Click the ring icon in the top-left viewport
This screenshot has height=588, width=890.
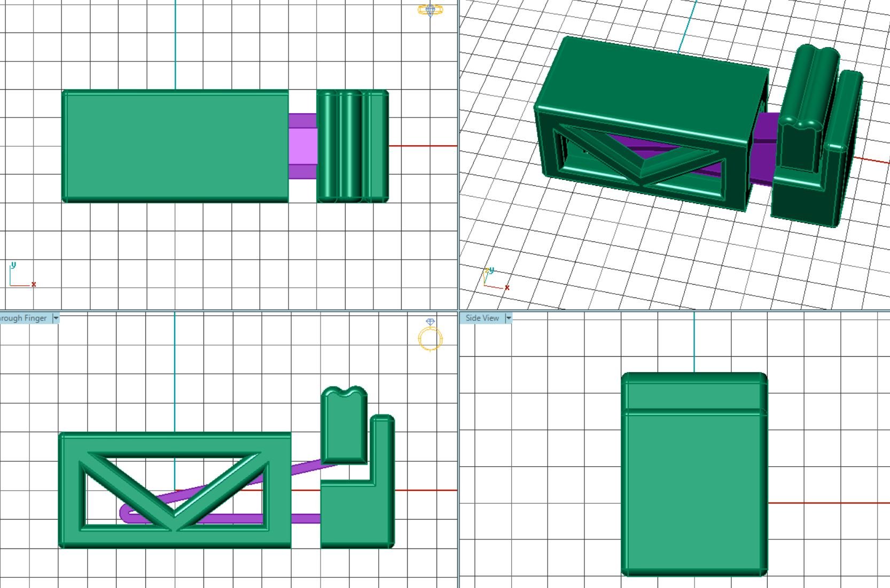430,10
